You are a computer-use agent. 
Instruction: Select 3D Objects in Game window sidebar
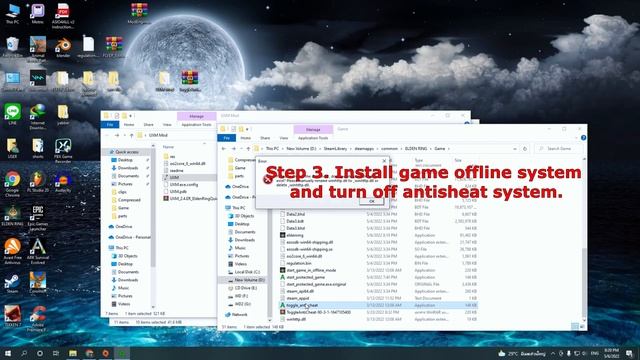tap(241, 216)
